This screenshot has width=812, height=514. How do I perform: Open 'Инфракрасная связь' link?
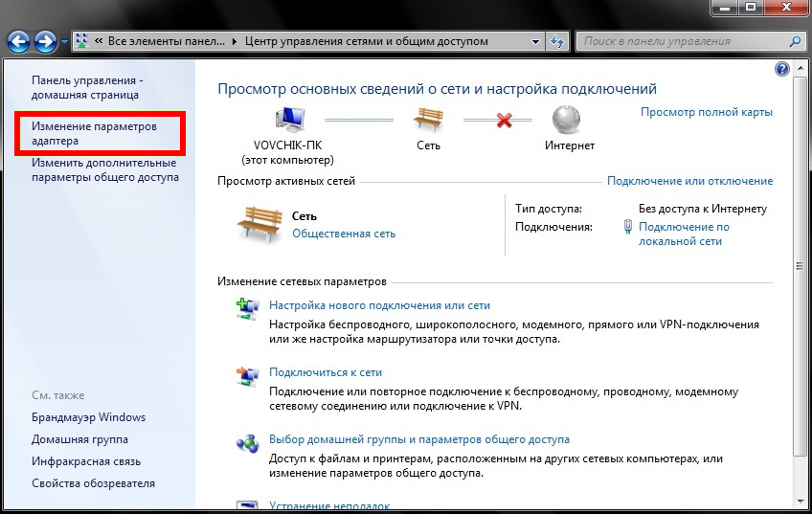pyautogui.click(x=86, y=461)
